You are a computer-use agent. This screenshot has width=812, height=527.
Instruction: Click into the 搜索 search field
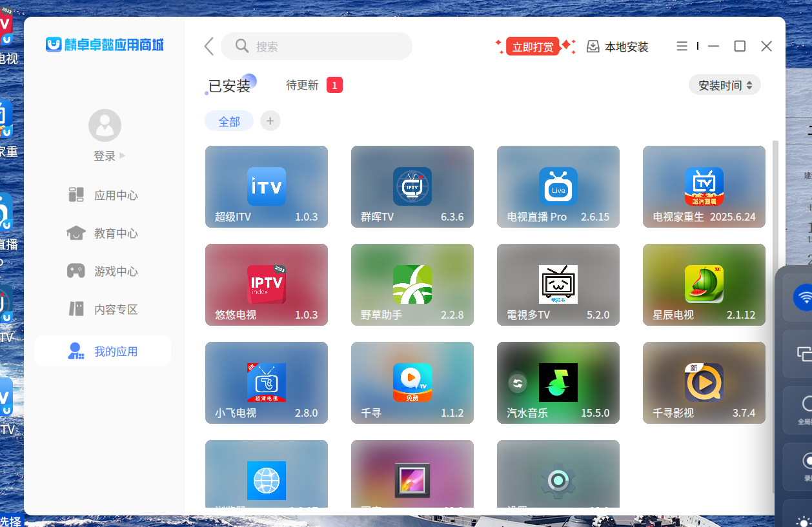pos(316,46)
